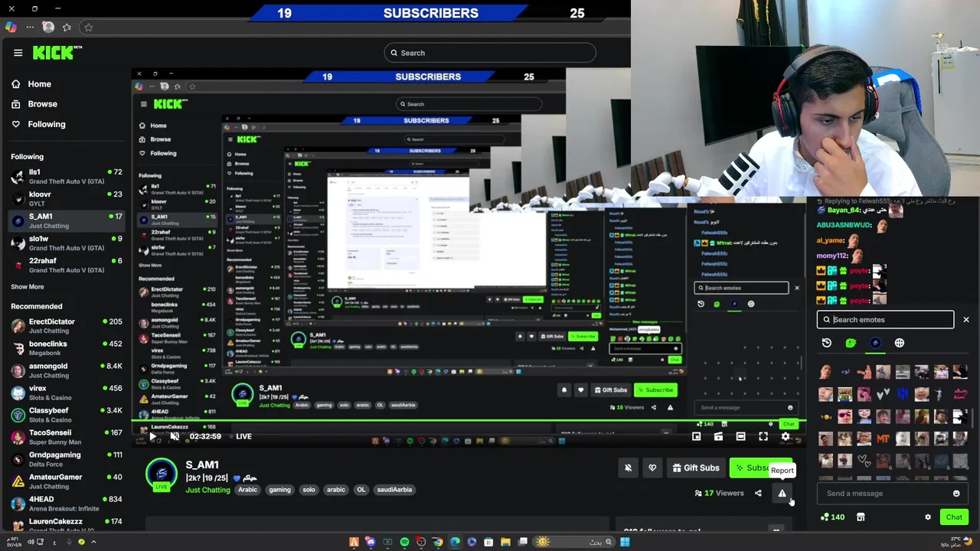Open the Kick hamburger sidebar menu

pyautogui.click(x=18, y=53)
